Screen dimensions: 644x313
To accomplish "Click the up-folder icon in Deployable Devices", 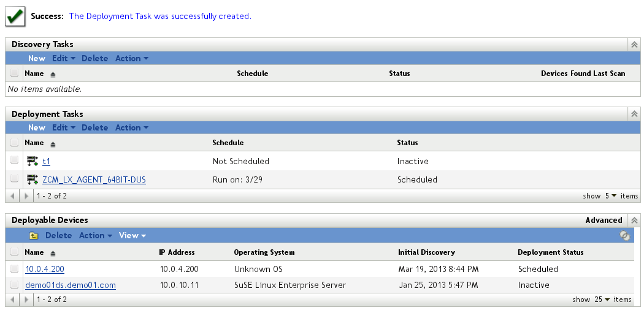I will [33, 236].
